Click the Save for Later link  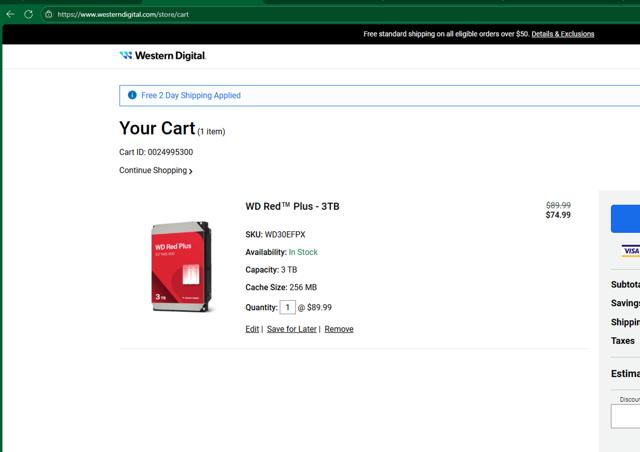(291, 329)
